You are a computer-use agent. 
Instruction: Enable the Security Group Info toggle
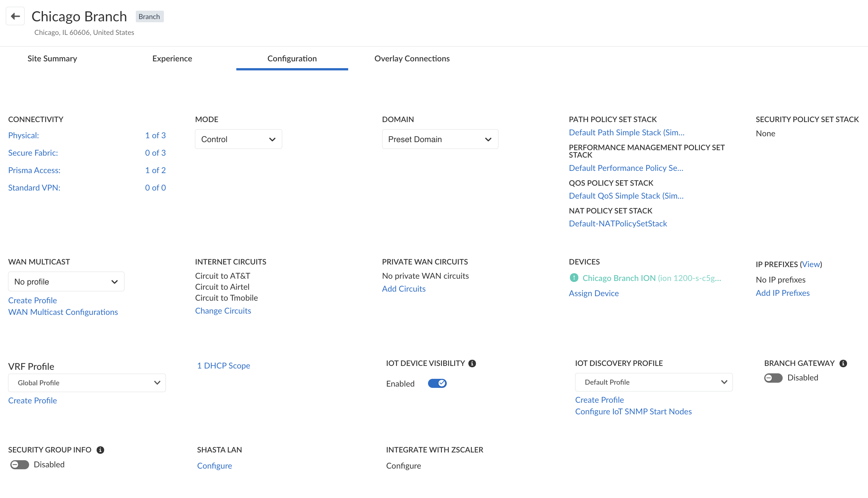[x=19, y=464]
